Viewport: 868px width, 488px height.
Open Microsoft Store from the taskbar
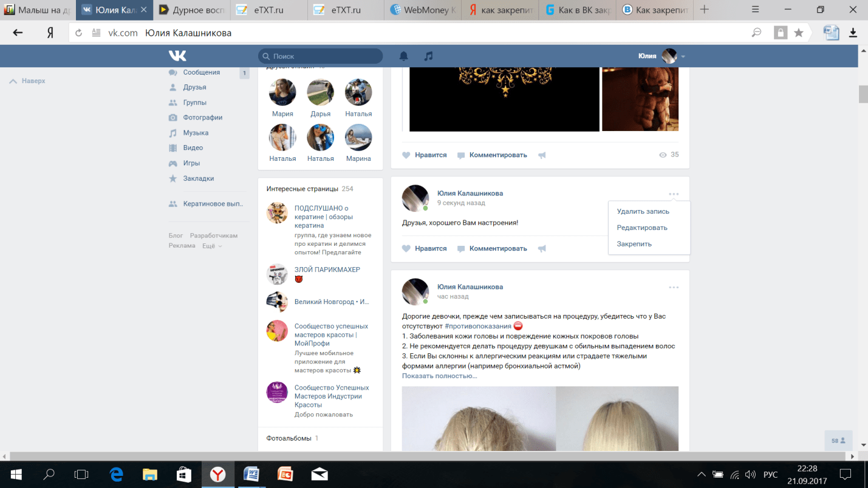[x=183, y=474]
